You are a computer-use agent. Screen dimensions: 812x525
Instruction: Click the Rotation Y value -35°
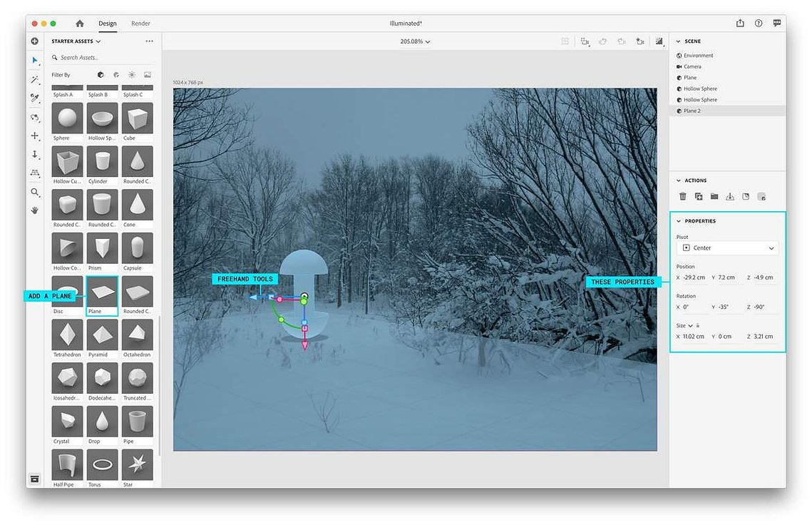click(724, 307)
